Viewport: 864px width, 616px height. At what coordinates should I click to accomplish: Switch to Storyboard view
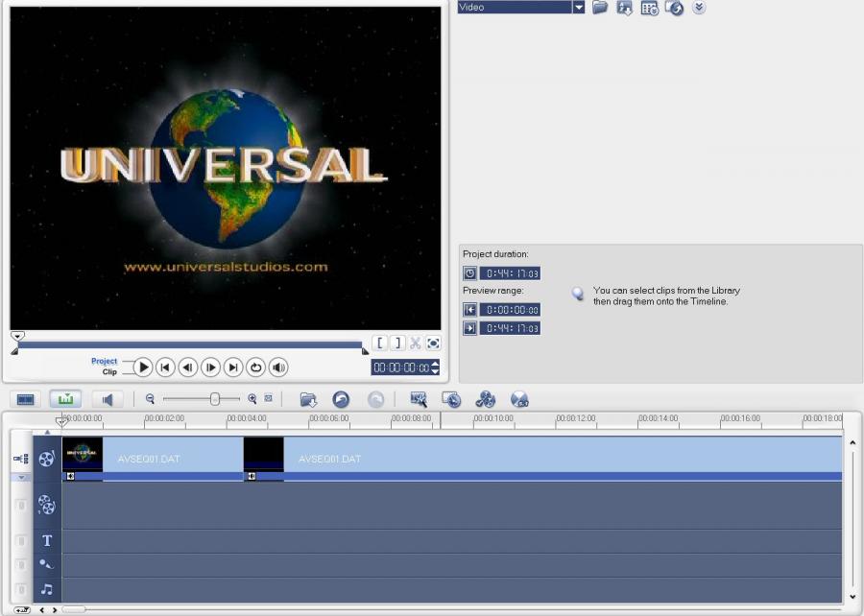25,399
